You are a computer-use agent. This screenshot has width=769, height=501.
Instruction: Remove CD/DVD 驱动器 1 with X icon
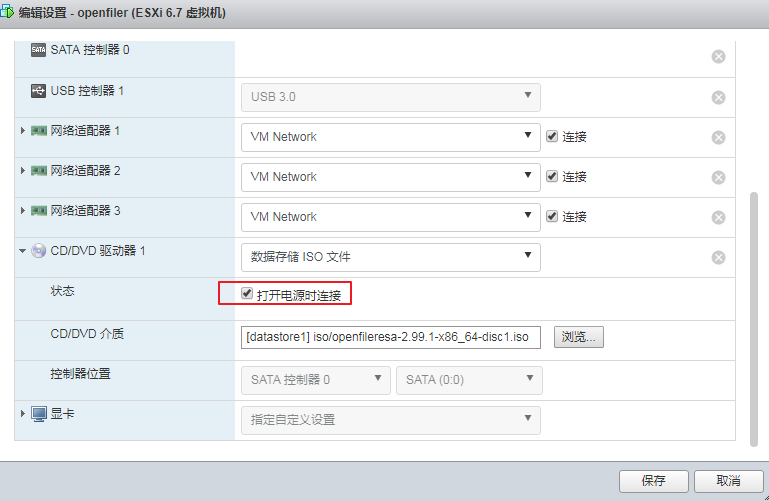pyautogui.click(x=718, y=257)
